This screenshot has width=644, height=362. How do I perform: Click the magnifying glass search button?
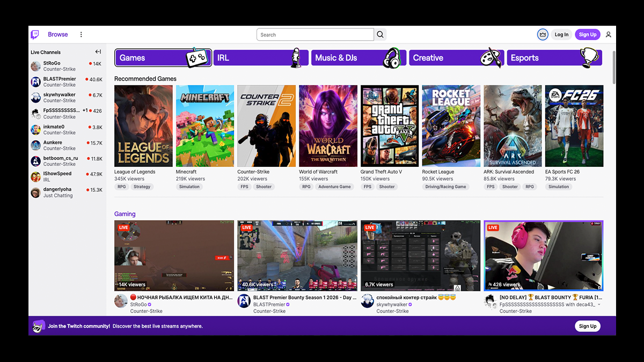pos(380,35)
